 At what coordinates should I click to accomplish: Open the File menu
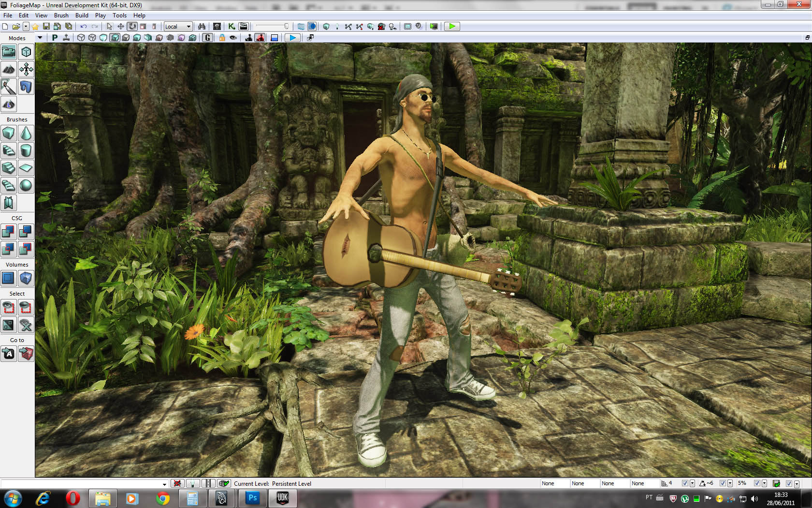(x=8, y=15)
